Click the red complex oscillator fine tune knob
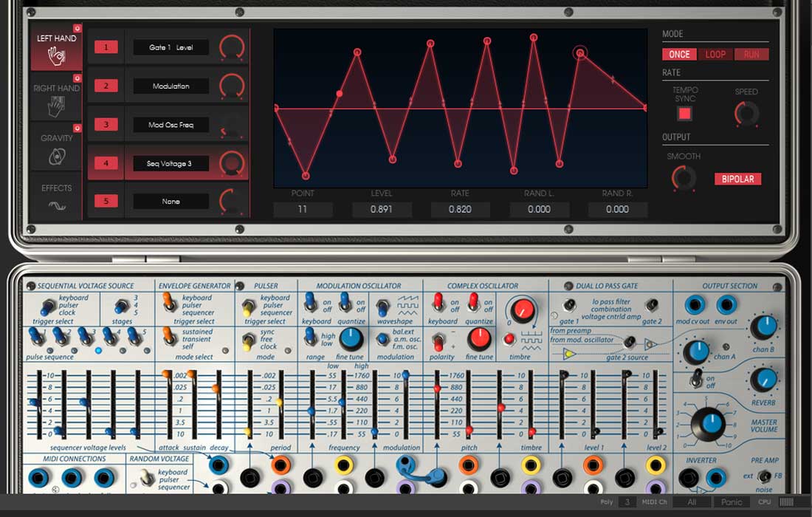Image resolution: width=812 pixels, height=517 pixels. pos(479,339)
